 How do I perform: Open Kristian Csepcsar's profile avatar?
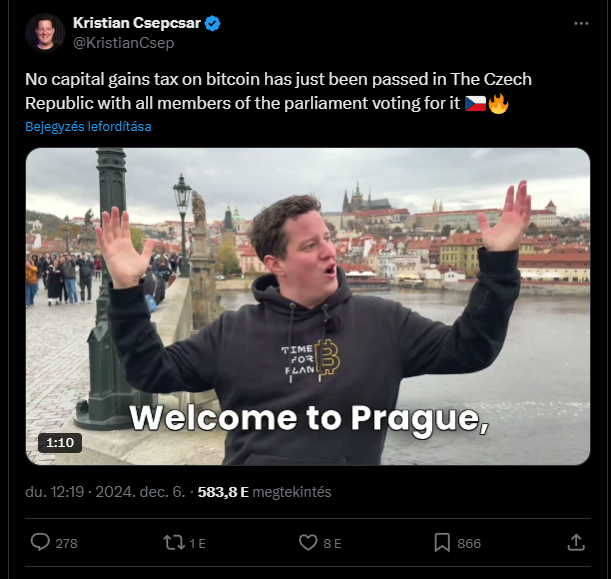click(44, 32)
